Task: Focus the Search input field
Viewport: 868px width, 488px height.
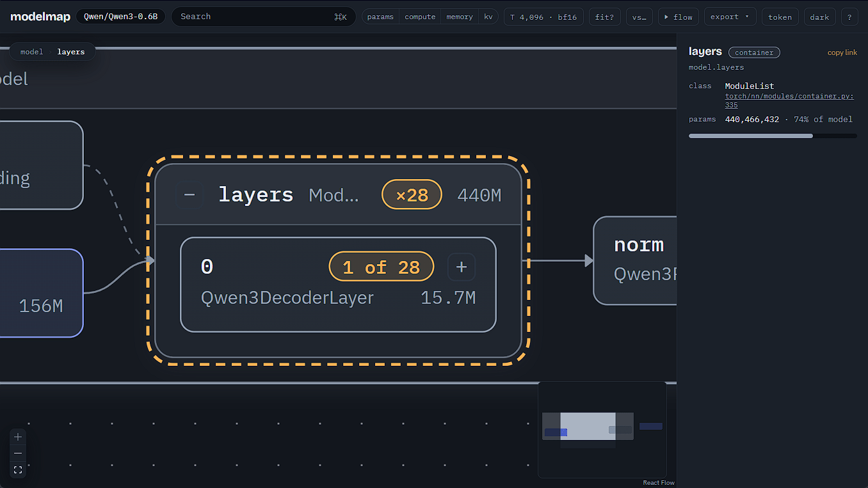Action: coord(263,17)
